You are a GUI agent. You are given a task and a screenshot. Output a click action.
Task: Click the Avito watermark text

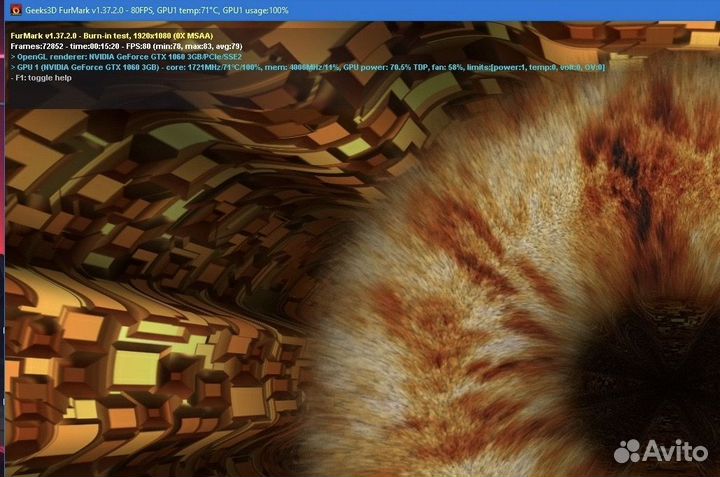[x=676, y=451]
